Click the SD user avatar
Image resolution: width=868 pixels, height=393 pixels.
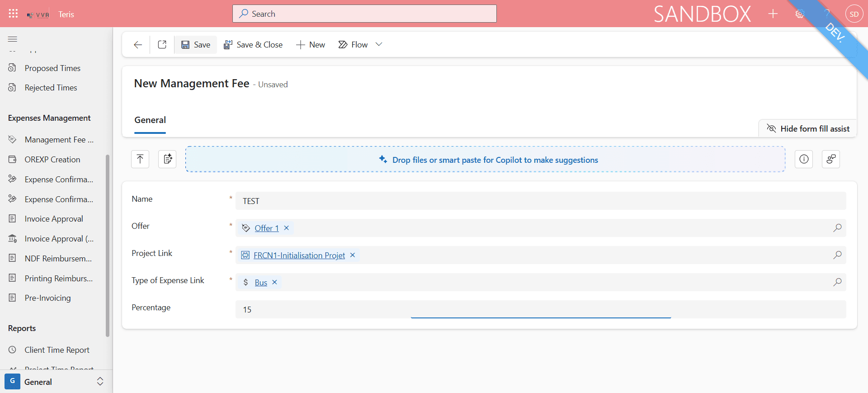tap(854, 14)
